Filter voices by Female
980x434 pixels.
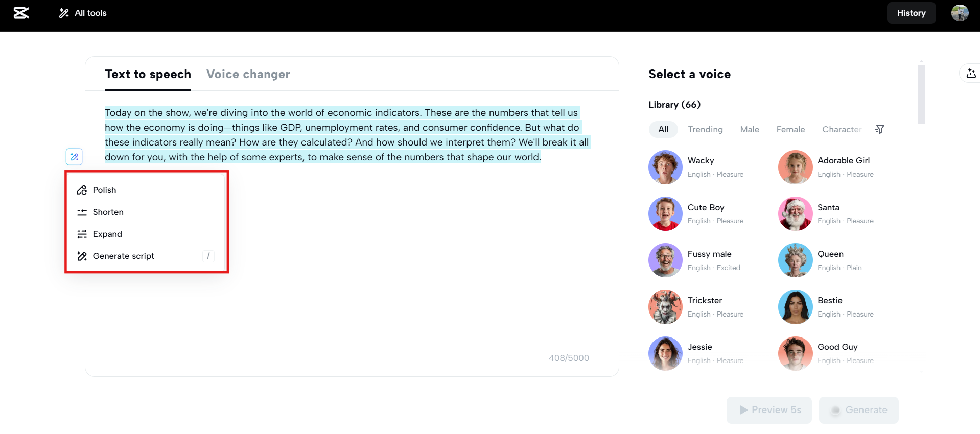[790, 129]
